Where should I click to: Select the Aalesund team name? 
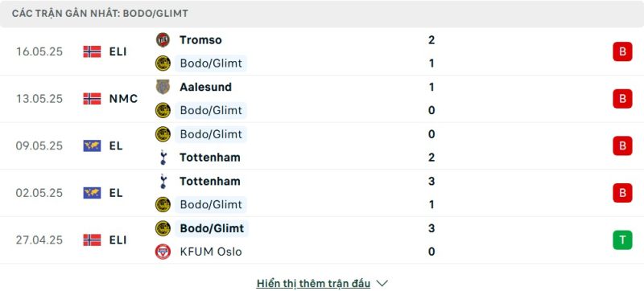[206, 87]
